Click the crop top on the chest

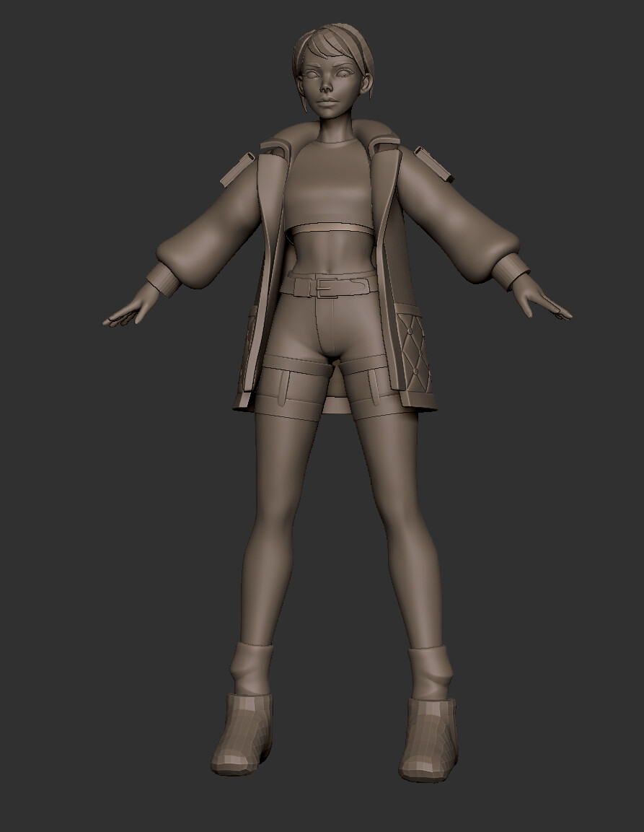coord(330,185)
